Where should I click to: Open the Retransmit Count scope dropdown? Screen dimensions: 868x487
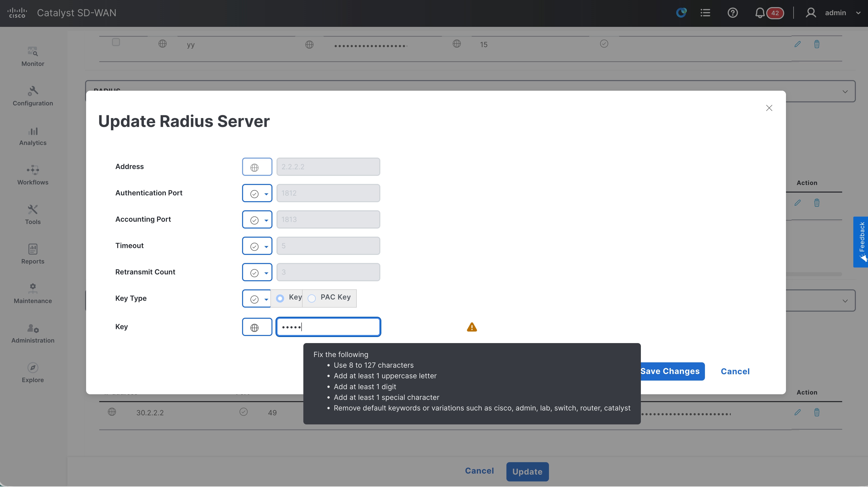pyautogui.click(x=257, y=272)
